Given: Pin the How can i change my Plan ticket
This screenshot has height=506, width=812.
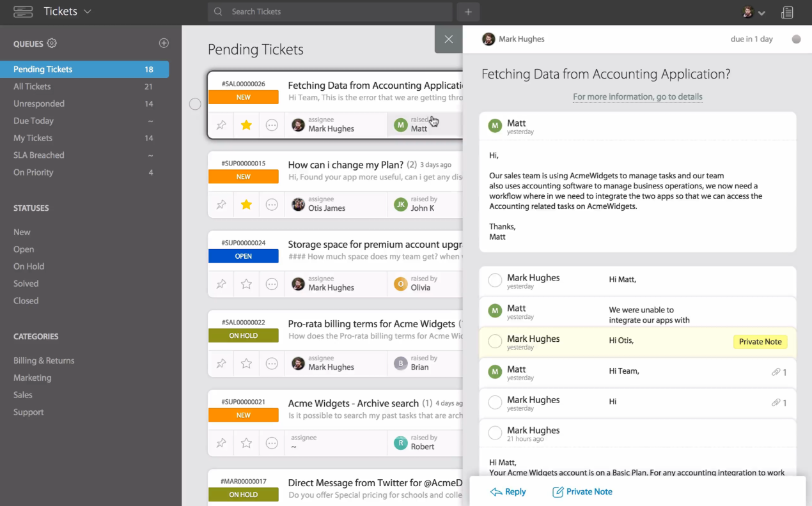Looking at the screenshot, I should pos(221,204).
